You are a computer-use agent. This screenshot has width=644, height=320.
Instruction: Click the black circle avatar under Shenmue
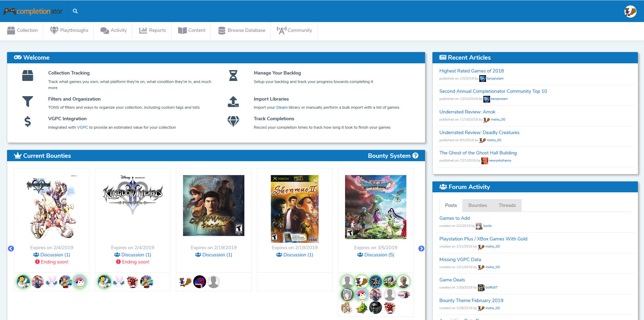click(200, 282)
